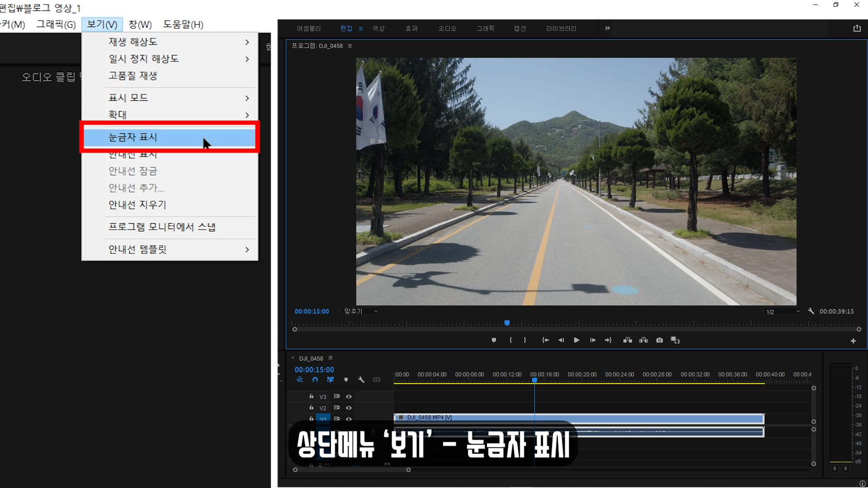This screenshot has height=488, width=868.
Task: Toggle lock on track V3
Action: tap(311, 396)
